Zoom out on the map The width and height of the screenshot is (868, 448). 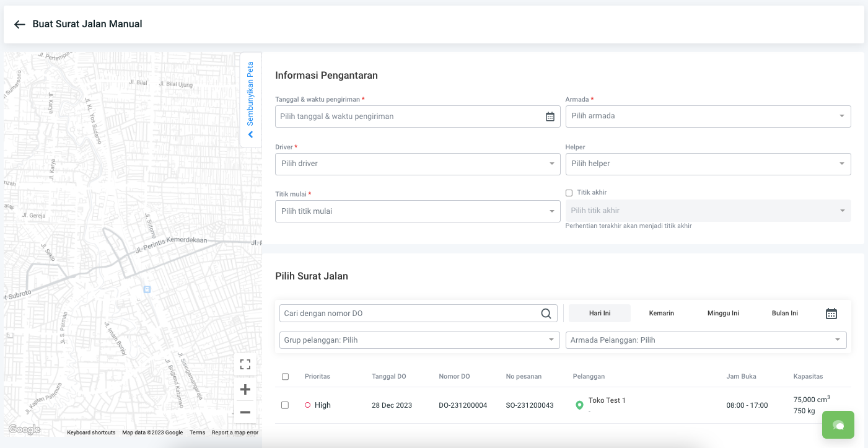(x=245, y=412)
